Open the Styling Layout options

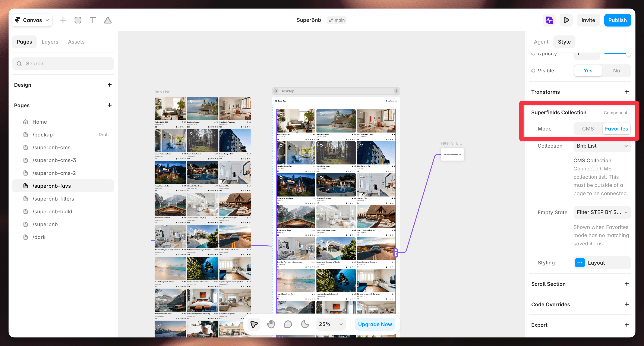[602, 262]
